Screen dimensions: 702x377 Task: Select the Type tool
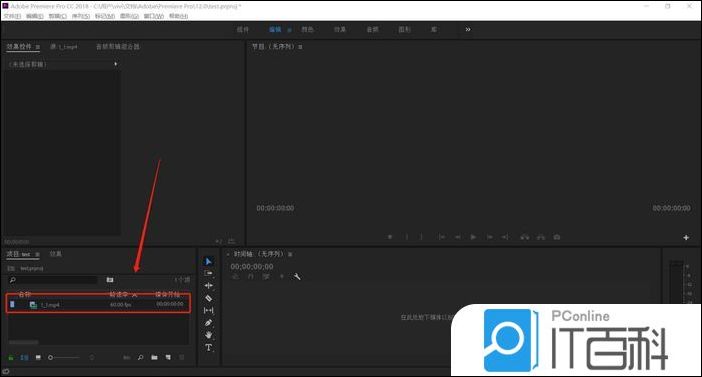click(x=209, y=347)
